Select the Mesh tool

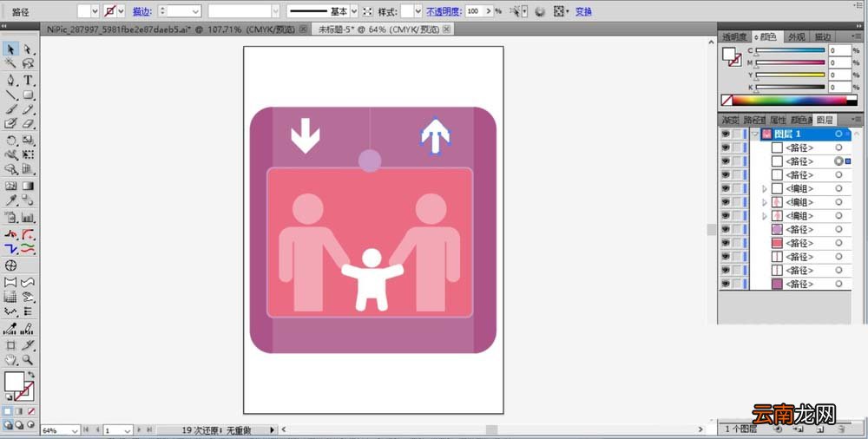[10, 186]
